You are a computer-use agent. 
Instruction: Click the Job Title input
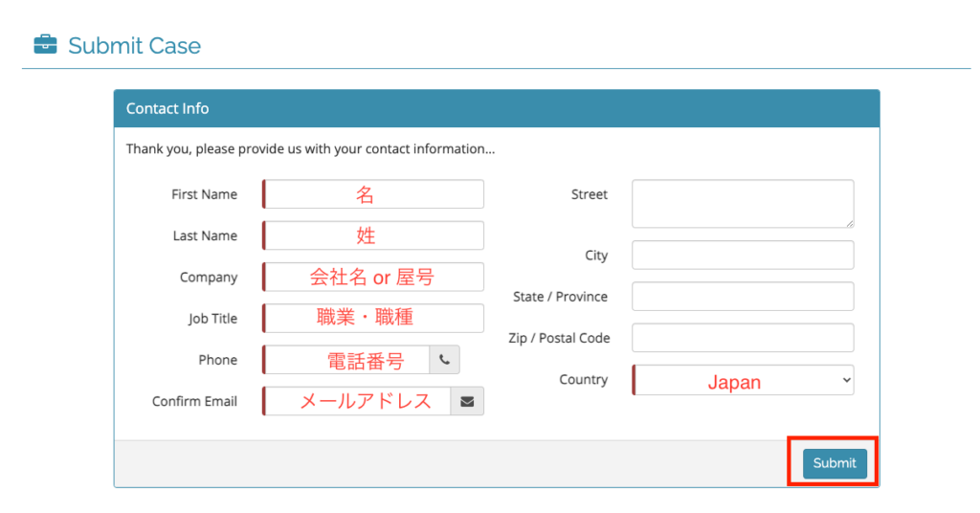(373, 319)
